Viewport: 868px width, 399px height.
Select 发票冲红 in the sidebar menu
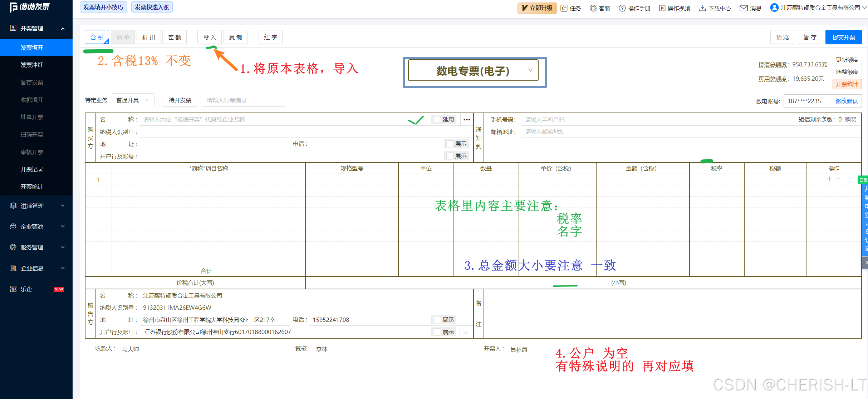32,65
